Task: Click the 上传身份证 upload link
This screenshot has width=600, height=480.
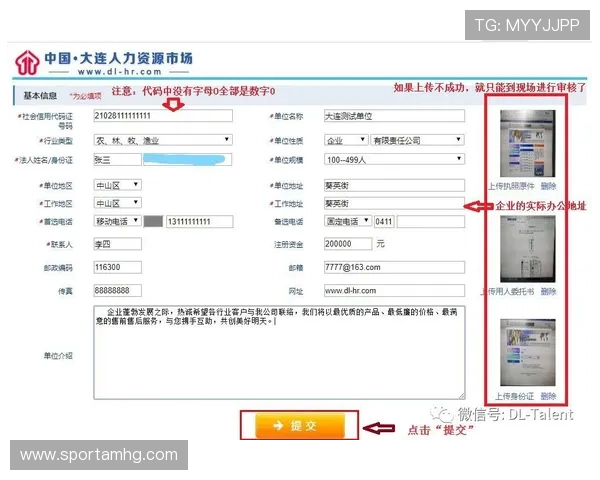Action: tap(515, 396)
